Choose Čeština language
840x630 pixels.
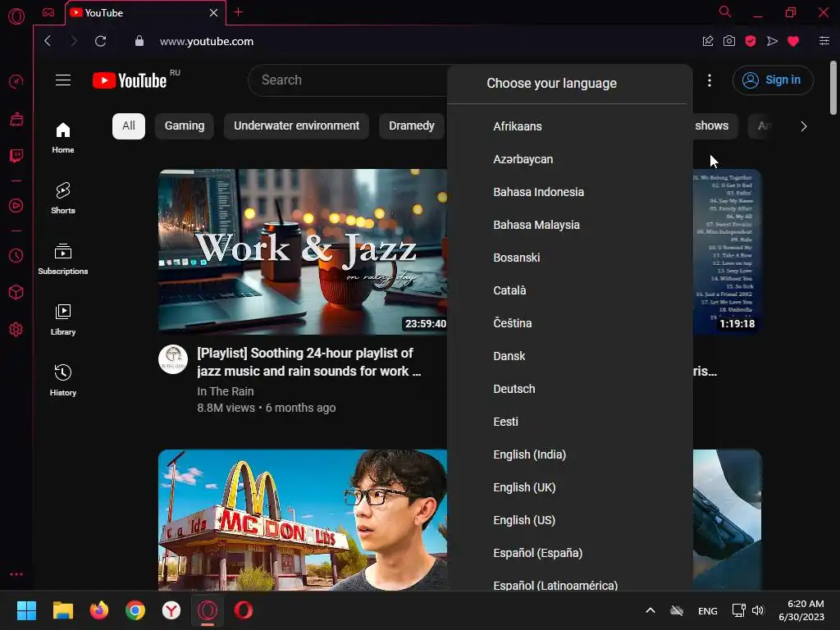click(x=570, y=323)
